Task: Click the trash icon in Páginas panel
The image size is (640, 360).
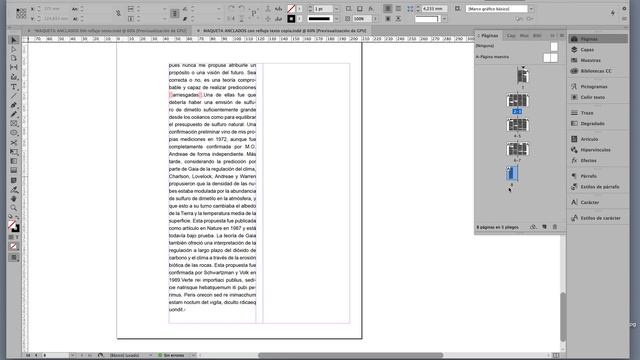Action: pos(555,227)
